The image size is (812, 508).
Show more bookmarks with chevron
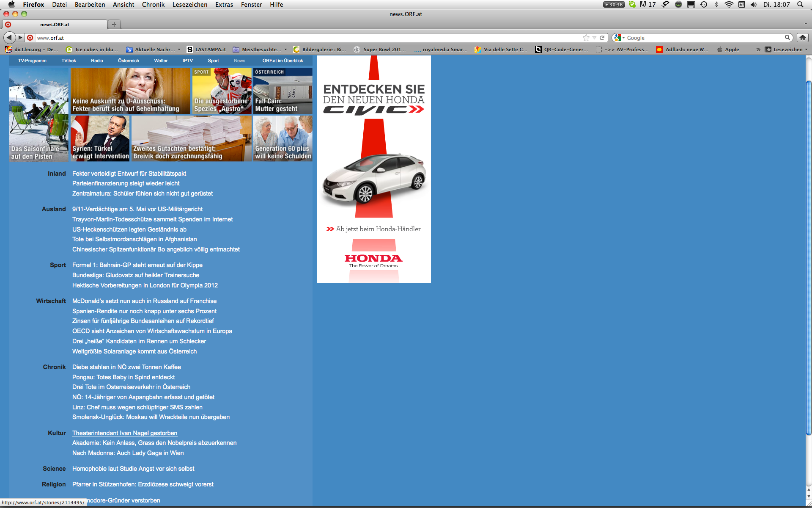(758, 50)
